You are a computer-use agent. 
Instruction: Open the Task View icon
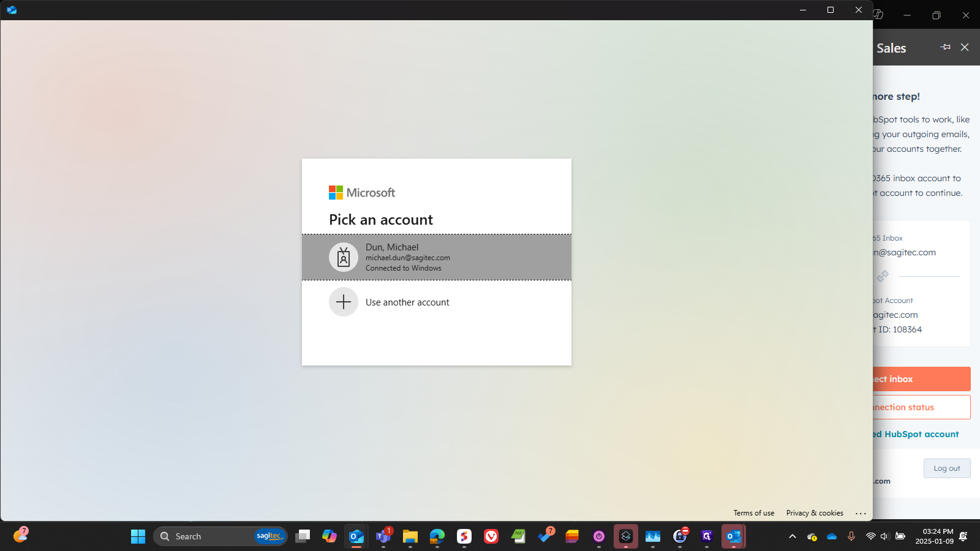point(303,536)
